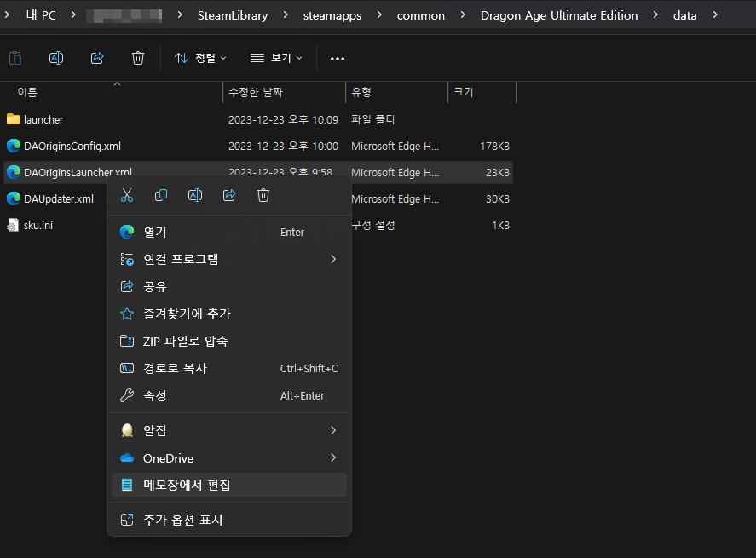Viewport: 756px width, 558px height.
Task: Click SteamLibrary in the address path
Action: point(233,15)
